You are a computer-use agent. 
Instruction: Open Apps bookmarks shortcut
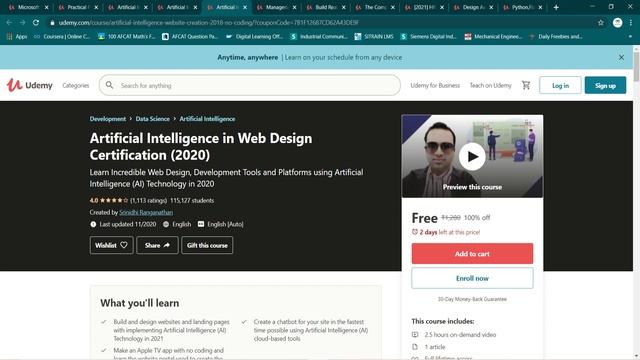(x=17, y=37)
